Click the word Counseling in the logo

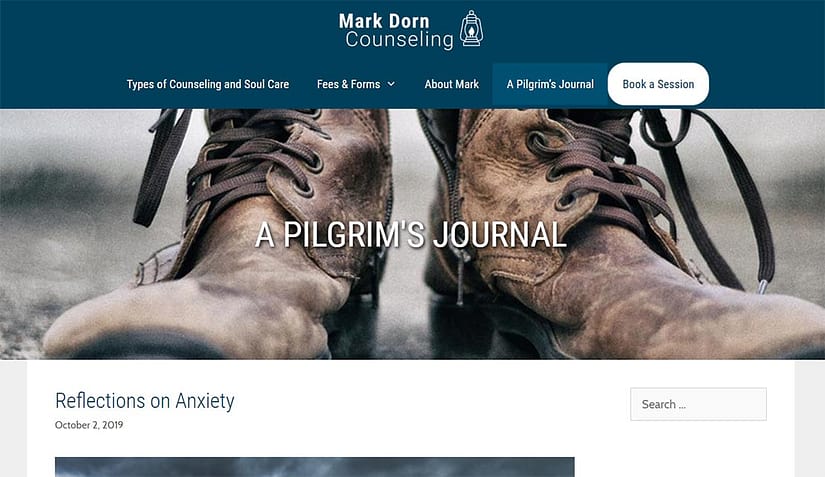[x=399, y=40]
